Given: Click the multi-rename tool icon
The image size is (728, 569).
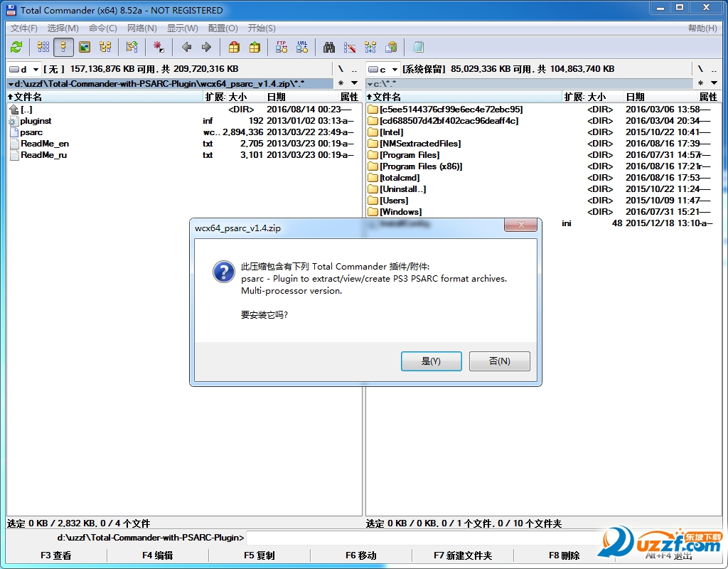Looking at the screenshot, I should (x=350, y=47).
